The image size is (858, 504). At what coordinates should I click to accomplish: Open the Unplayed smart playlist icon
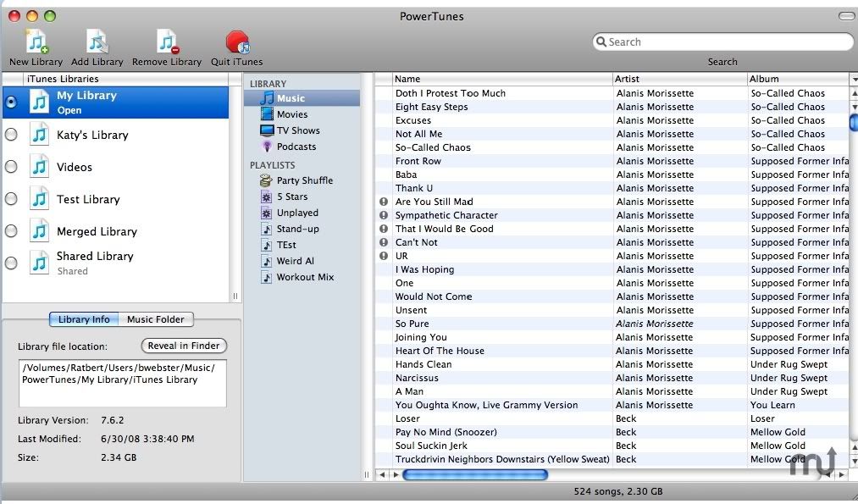pos(266,213)
